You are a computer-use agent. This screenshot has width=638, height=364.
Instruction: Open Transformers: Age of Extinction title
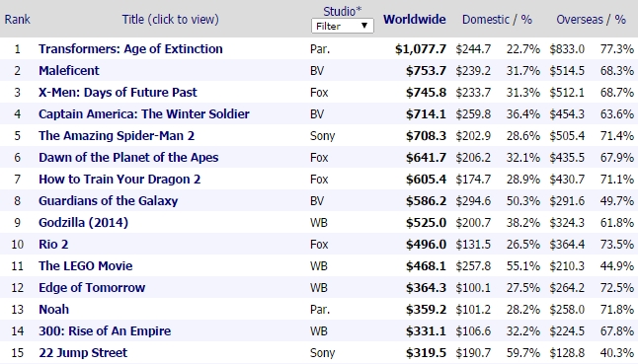pos(130,48)
